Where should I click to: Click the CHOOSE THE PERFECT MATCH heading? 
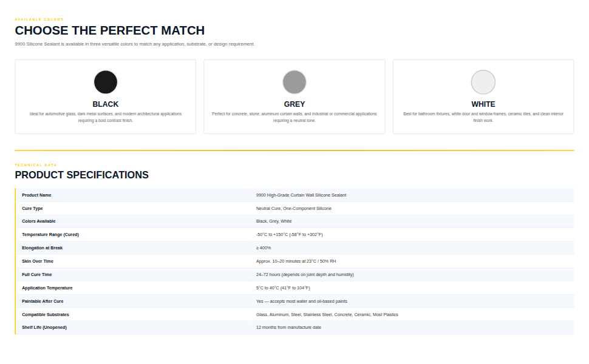click(110, 30)
